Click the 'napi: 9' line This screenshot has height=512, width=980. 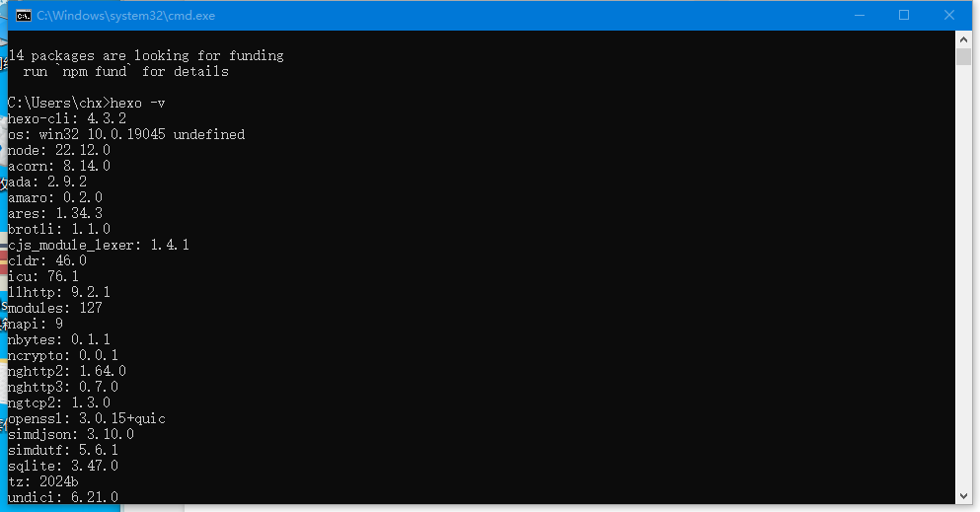tap(36, 324)
